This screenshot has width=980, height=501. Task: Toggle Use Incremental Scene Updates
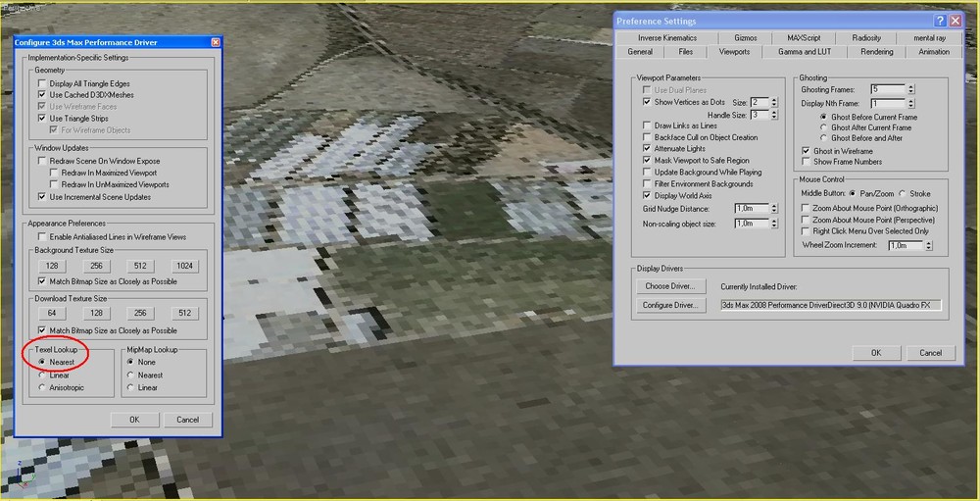pos(42,197)
